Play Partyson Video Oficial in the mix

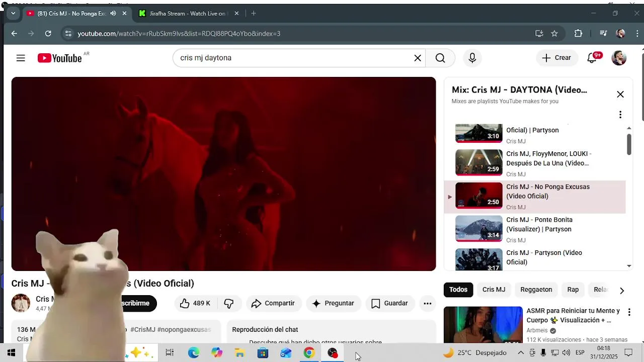535,259
